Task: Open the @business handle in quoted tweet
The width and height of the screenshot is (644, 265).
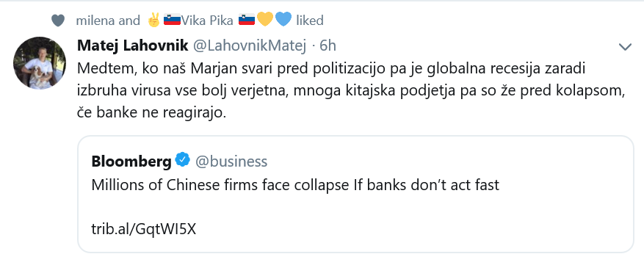Action: 231,161
